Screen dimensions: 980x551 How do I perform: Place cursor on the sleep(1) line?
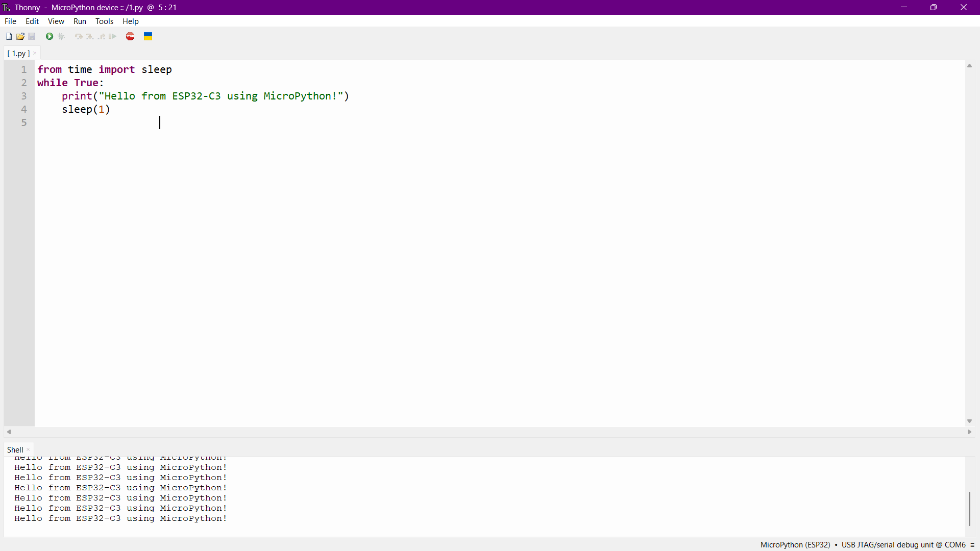click(85, 109)
